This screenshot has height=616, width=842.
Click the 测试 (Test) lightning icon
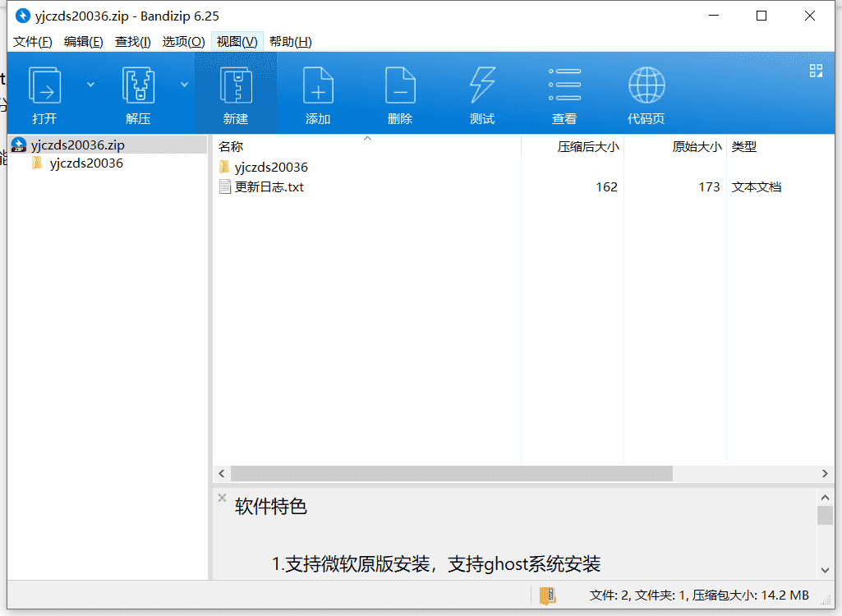tap(482, 85)
